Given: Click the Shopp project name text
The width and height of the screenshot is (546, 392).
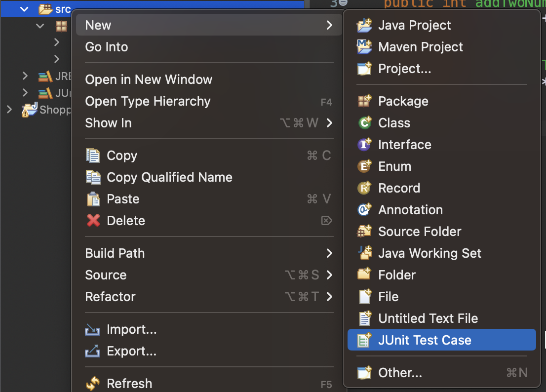Looking at the screenshot, I should coord(55,110).
